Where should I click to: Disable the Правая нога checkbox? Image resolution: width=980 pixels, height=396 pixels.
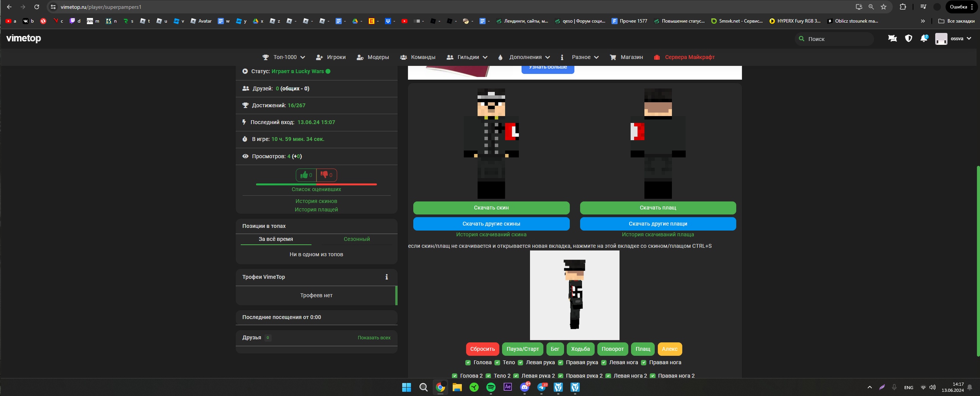[x=644, y=362]
